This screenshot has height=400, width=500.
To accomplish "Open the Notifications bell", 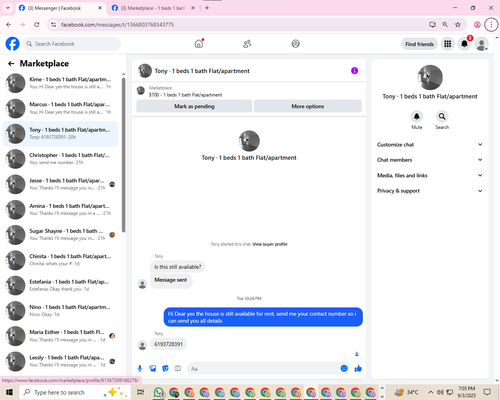I will (x=464, y=44).
